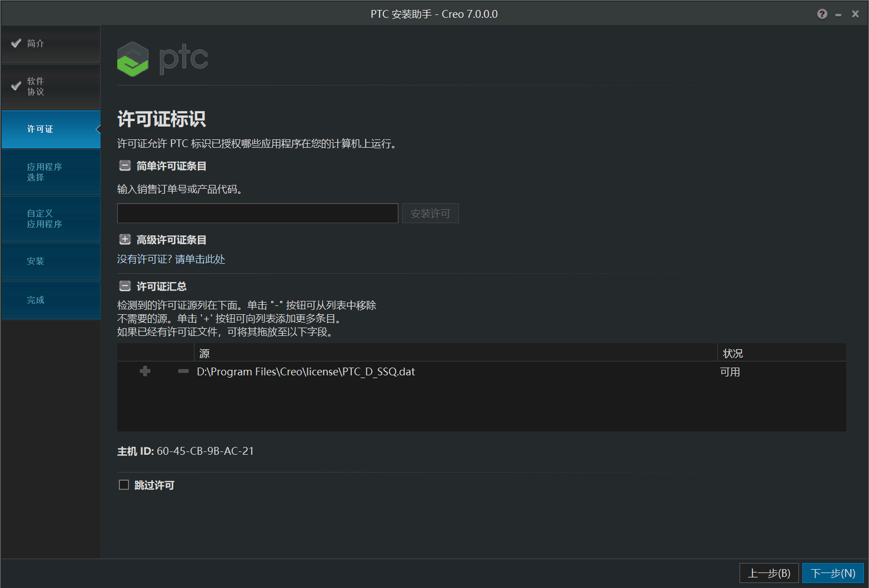Go to the 完成 step
869x588 pixels.
pos(51,300)
